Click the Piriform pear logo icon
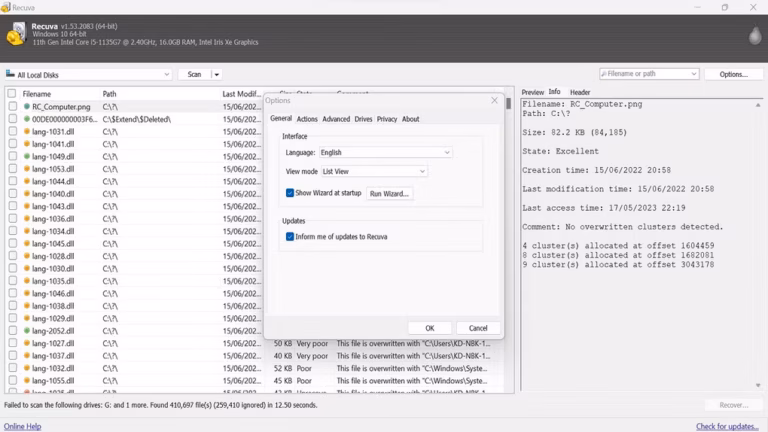768x432 pixels. point(755,35)
